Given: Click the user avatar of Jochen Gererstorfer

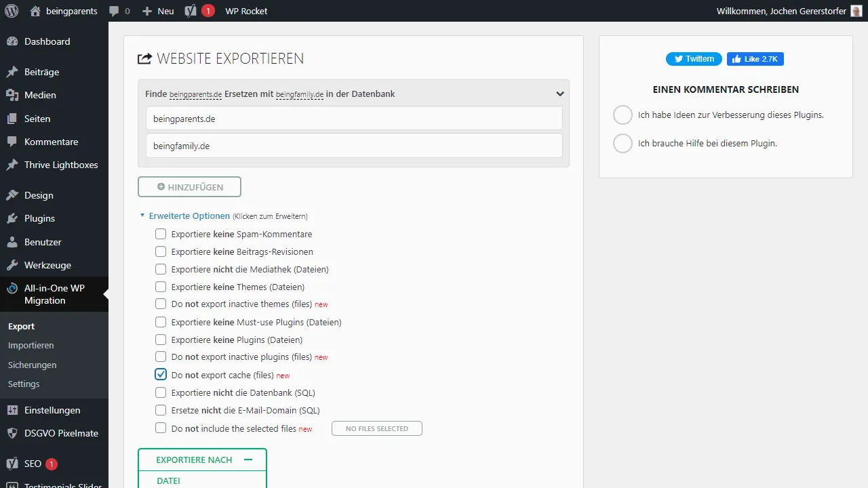Looking at the screenshot, I should [856, 11].
